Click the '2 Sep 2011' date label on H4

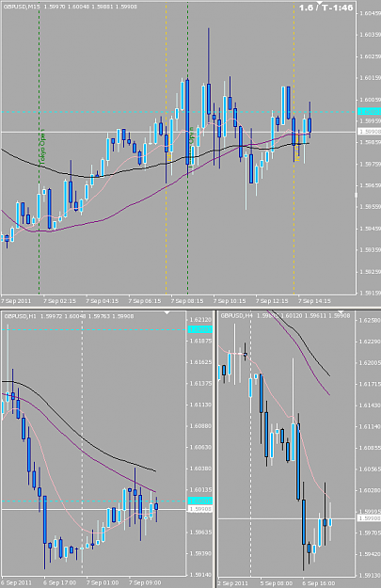coord(233,583)
